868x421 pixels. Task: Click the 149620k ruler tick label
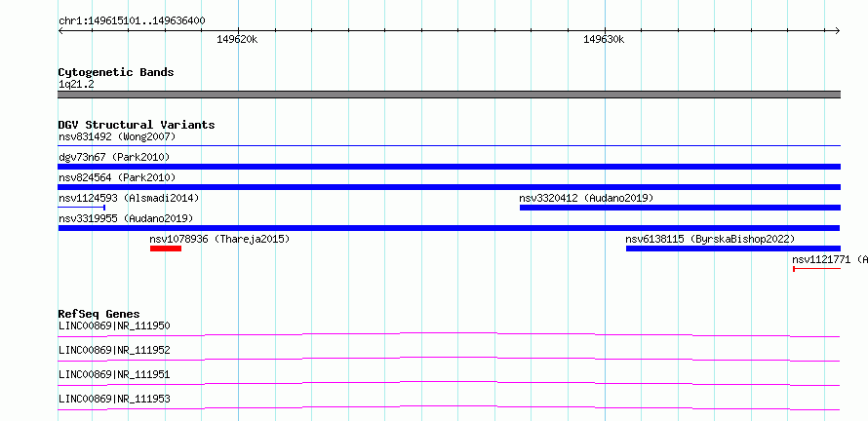click(237, 40)
